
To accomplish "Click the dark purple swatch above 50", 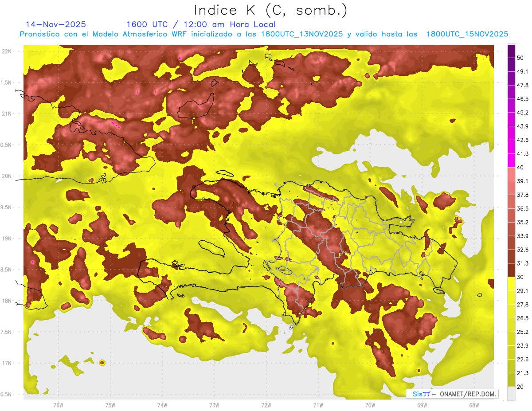I will (x=511, y=51).
